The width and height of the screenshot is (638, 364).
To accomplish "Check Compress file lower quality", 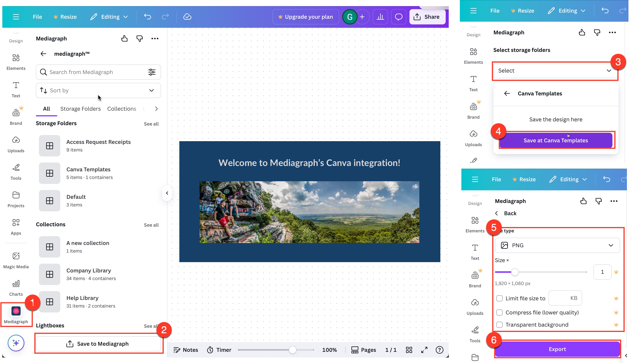I will pyautogui.click(x=499, y=312).
